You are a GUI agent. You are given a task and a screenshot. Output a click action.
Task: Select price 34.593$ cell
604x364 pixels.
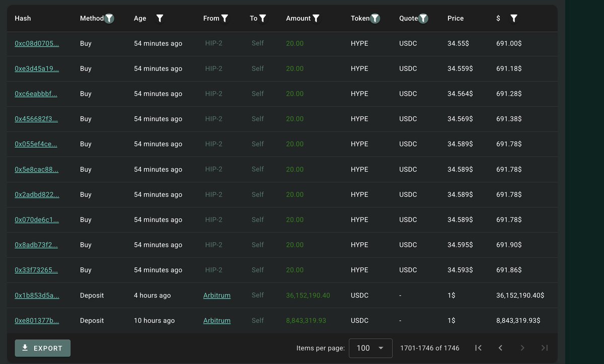coord(460,270)
